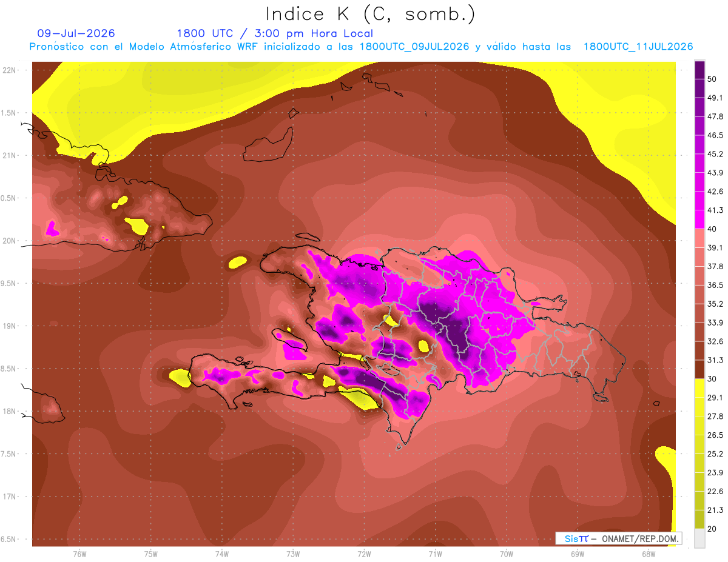Click the 45.2 colorbar value label
Image resolution: width=728 pixels, height=562 pixels.
click(x=716, y=154)
